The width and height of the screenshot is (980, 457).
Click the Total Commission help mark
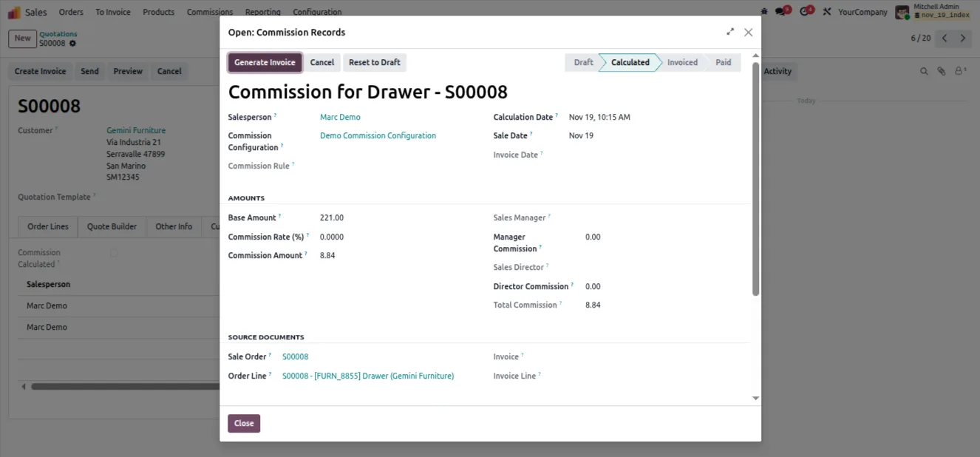[x=561, y=303]
